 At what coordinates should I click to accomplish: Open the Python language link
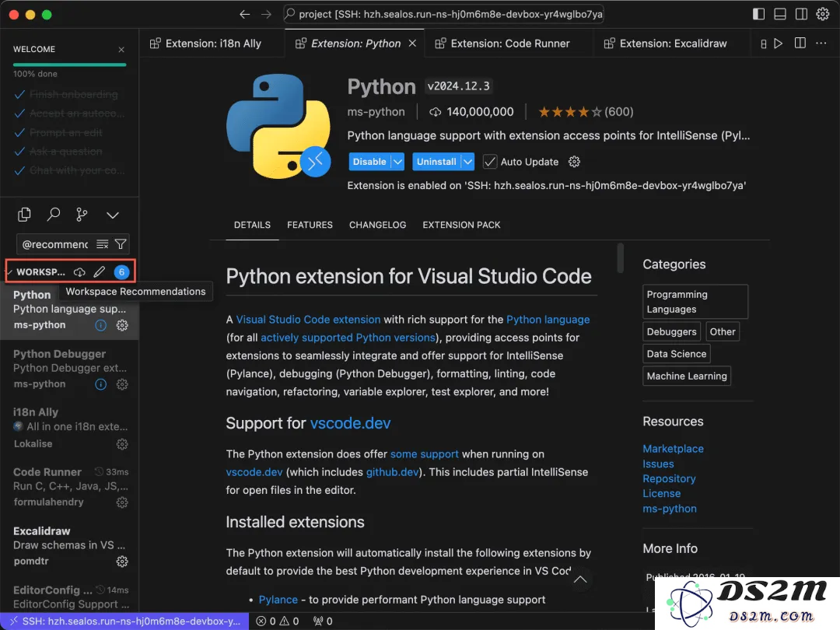(x=548, y=320)
